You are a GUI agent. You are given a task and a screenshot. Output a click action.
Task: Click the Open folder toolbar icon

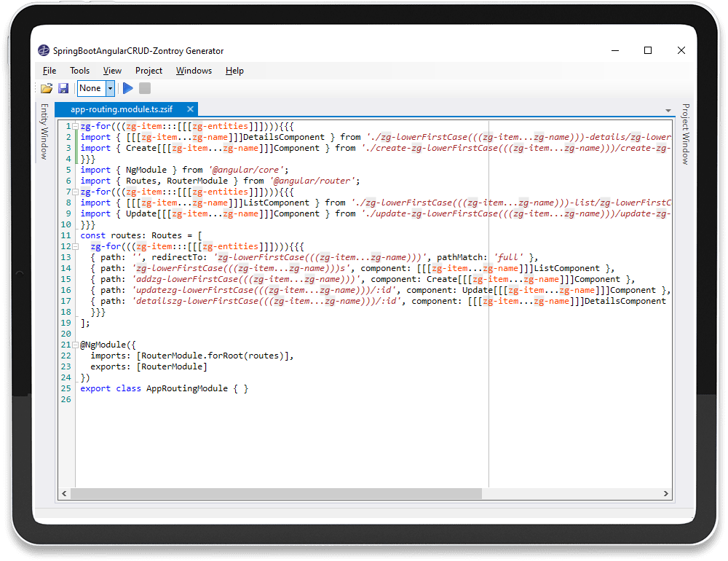(x=46, y=88)
